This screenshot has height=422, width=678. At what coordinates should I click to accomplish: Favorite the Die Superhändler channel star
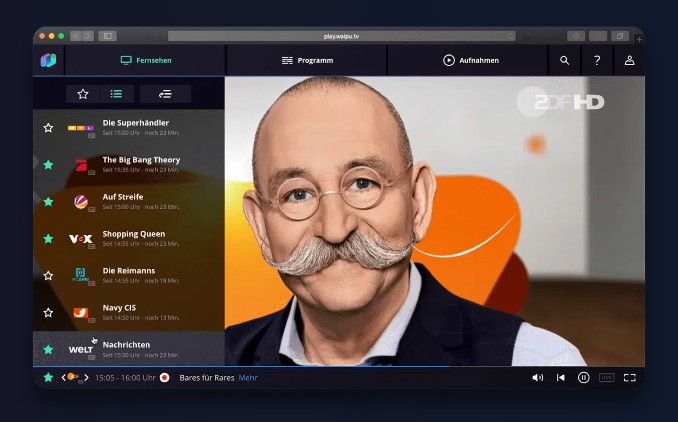[x=48, y=128]
